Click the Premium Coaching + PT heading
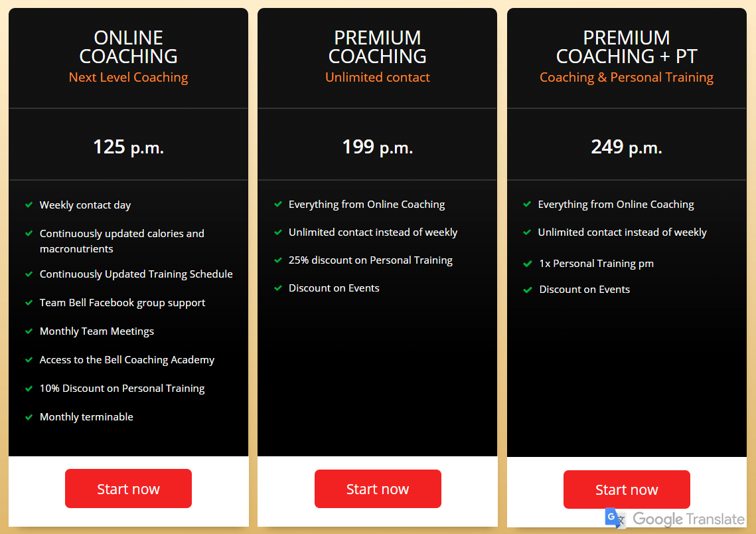Image resolution: width=756 pixels, height=534 pixels. [627, 46]
